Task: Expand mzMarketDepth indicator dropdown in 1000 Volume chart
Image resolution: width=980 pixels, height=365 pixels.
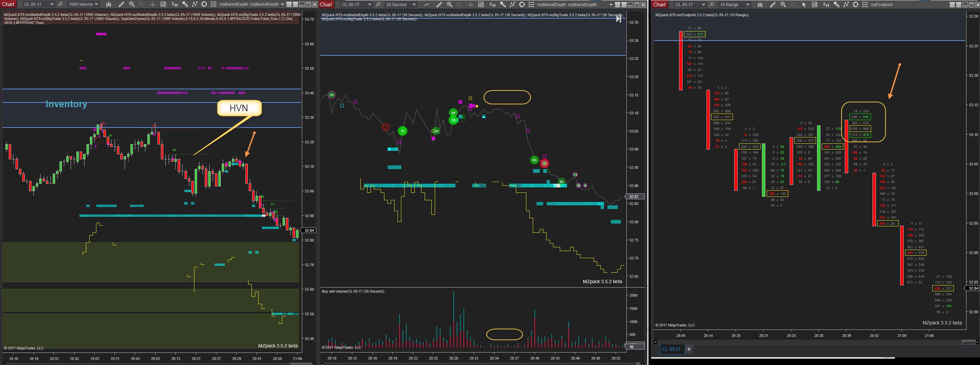Action: (282, 4)
